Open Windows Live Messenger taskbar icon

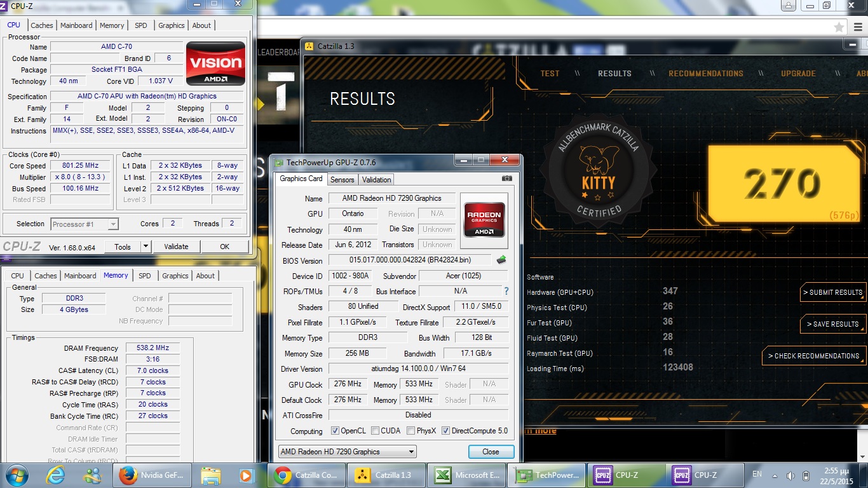click(x=93, y=475)
